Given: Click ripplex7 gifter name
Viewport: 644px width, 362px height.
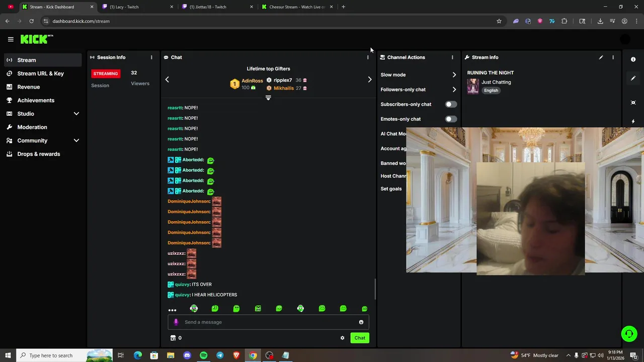Looking at the screenshot, I should click(x=283, y=80).
